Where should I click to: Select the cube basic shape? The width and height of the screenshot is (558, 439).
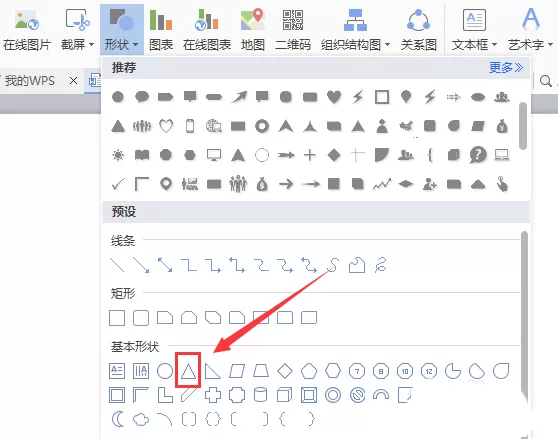[x=285, y=395]
